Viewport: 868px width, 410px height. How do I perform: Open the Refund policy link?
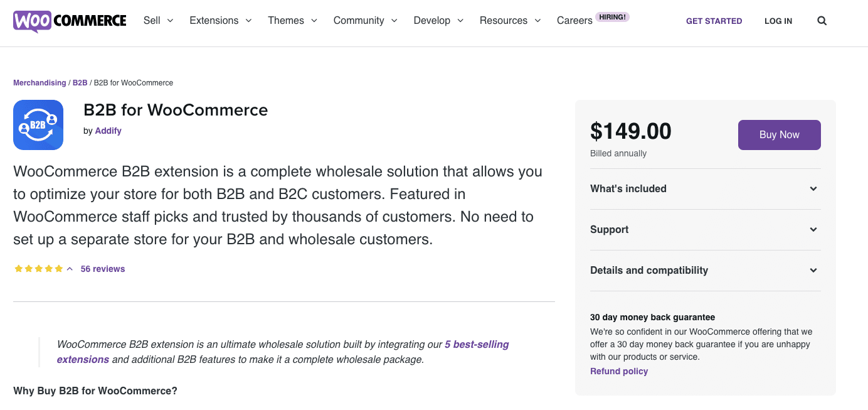click(x=619, y=371)
